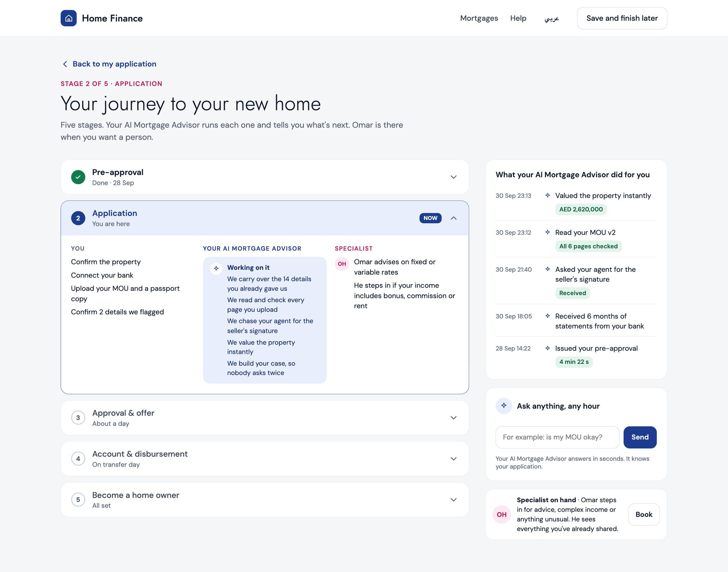Image resolution: width=728 pixels, height=572 pixels.
Task: Collapse the Application stage chevron
Action: pos(453,218)
